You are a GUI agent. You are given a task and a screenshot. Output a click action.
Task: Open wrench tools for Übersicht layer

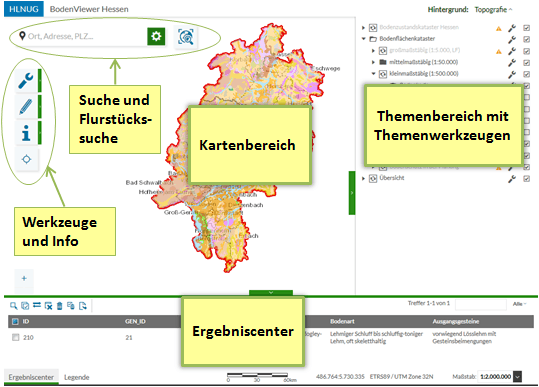tap(512, 179)
